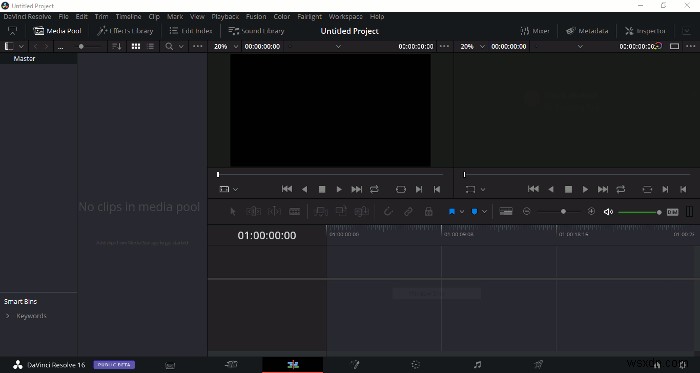
Task: Play reverse in source viewer
Action: click(304, 189)
